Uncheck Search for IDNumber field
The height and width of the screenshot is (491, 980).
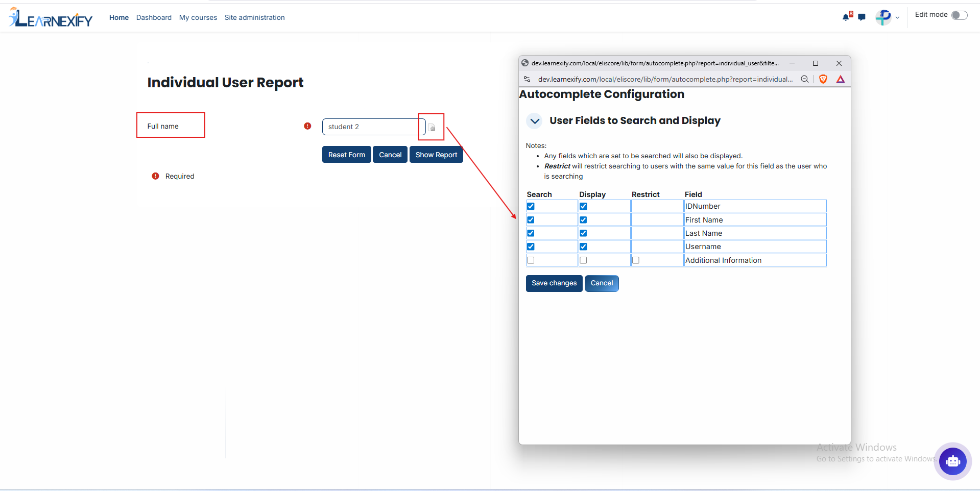531,206
